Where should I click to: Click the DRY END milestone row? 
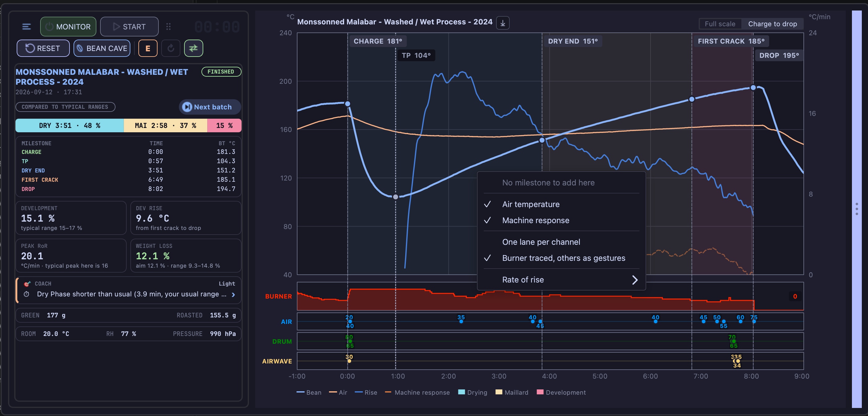pyautogui.click(x=129, y=171)
